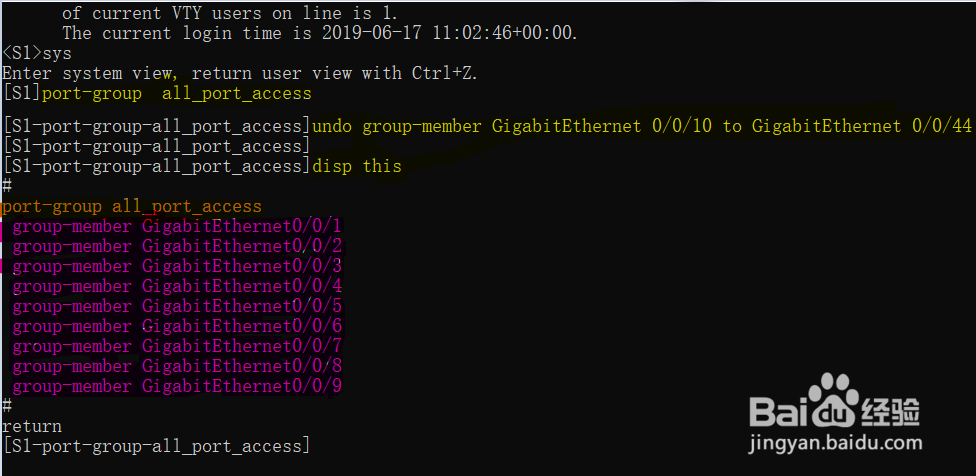Select the 'undo group-member' command line

click(x=642, y=126)
